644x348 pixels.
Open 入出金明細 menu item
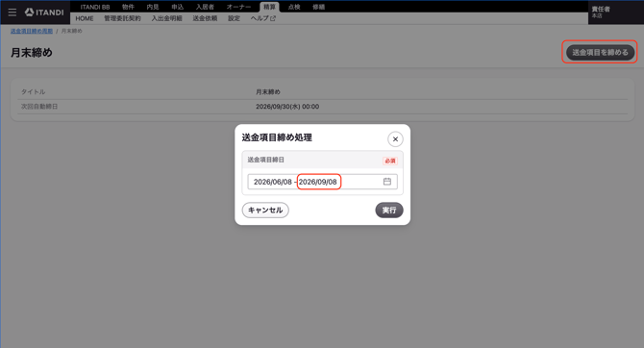click(x=166, y=18)
